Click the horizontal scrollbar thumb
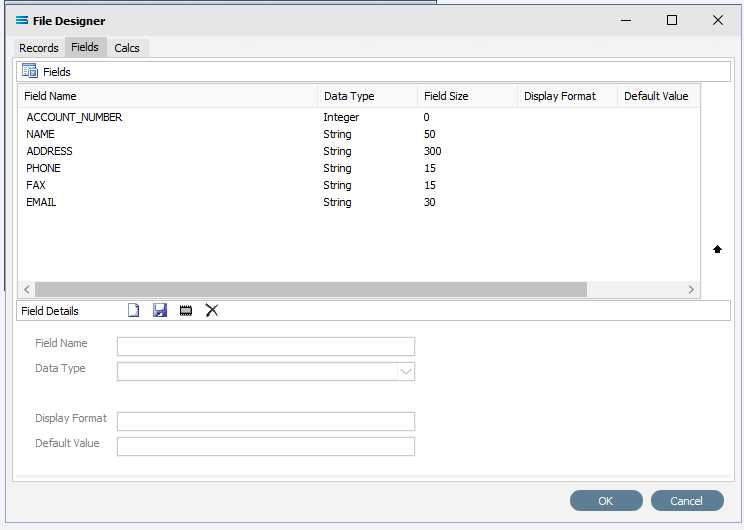Screen dimensions: 744x530 (311, 289)
